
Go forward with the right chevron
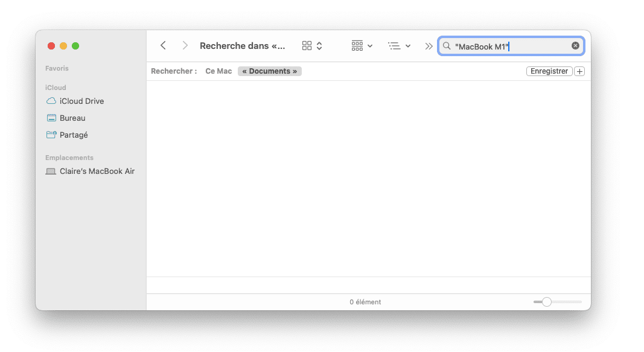[185, 46]
